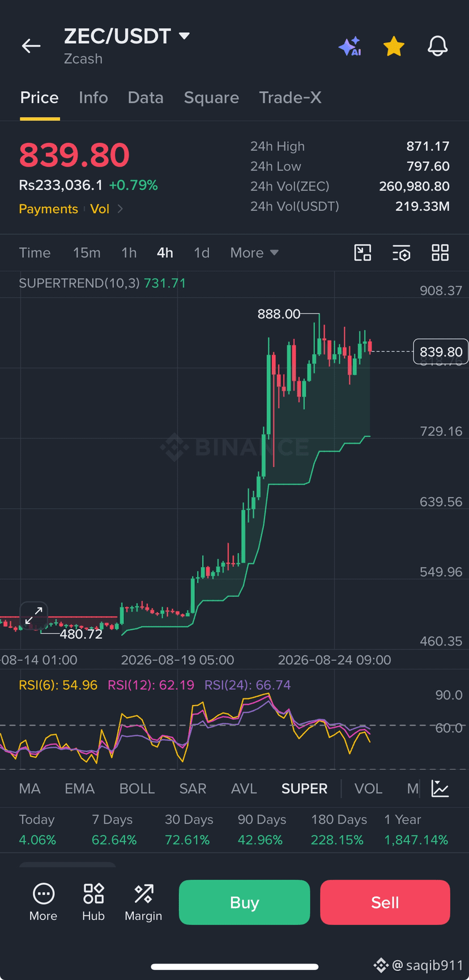
Task: Tap the 24h Vol(USDT) value 219.33M
Action: coord(422,206)
